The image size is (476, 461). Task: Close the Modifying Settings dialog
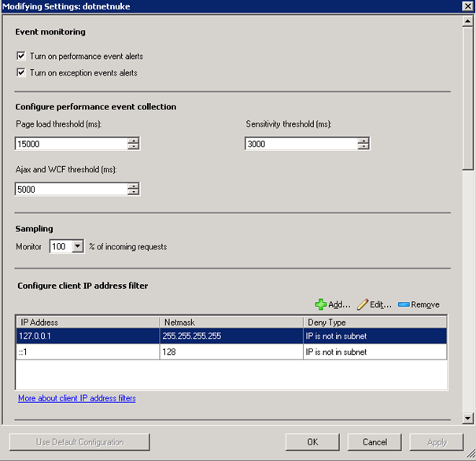467,6
